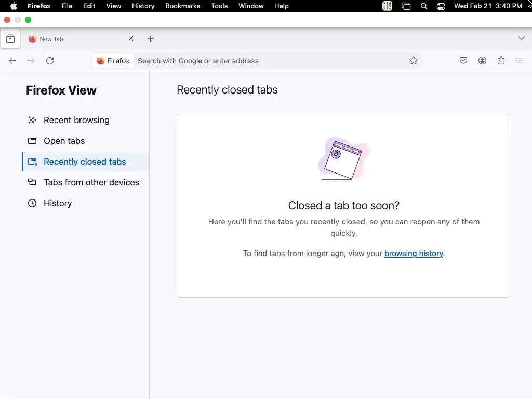Follow the browsing history link
Screen dimensions: 532x399
tap(414, 254)
